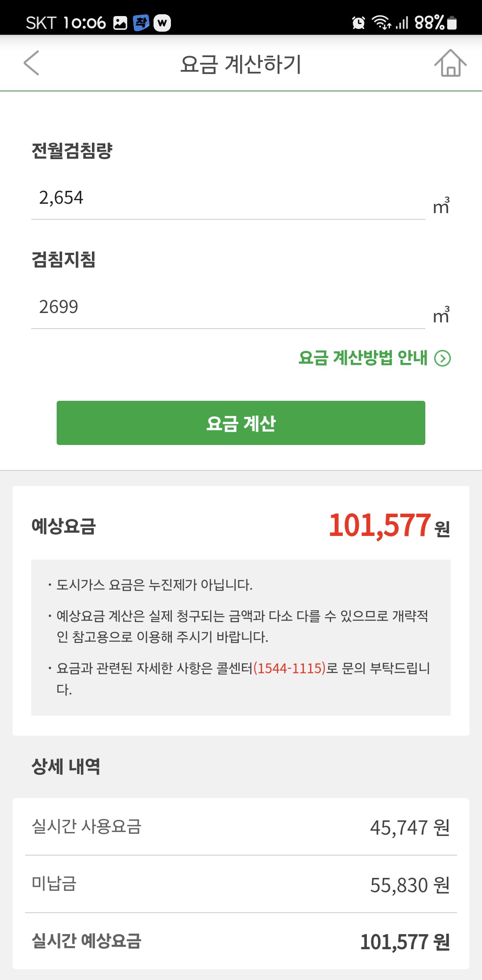
Task: Tap the circled arrow beside 요금 계산방법 안내
Action: coord(443,358)
